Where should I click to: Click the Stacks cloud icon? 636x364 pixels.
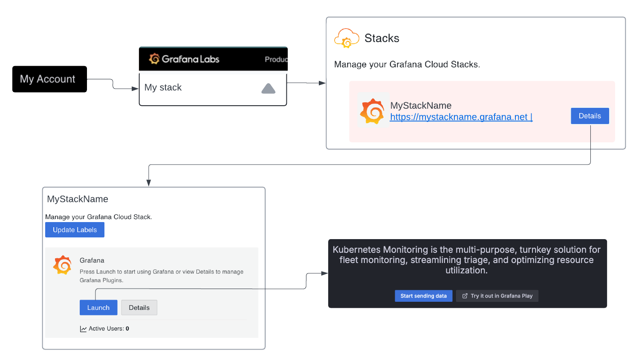click(347, 38)
